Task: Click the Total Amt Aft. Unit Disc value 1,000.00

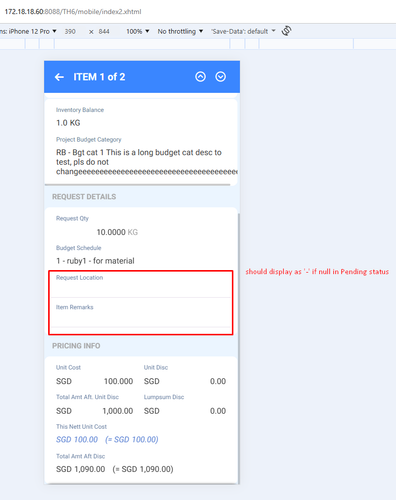Action: (118, 411)
